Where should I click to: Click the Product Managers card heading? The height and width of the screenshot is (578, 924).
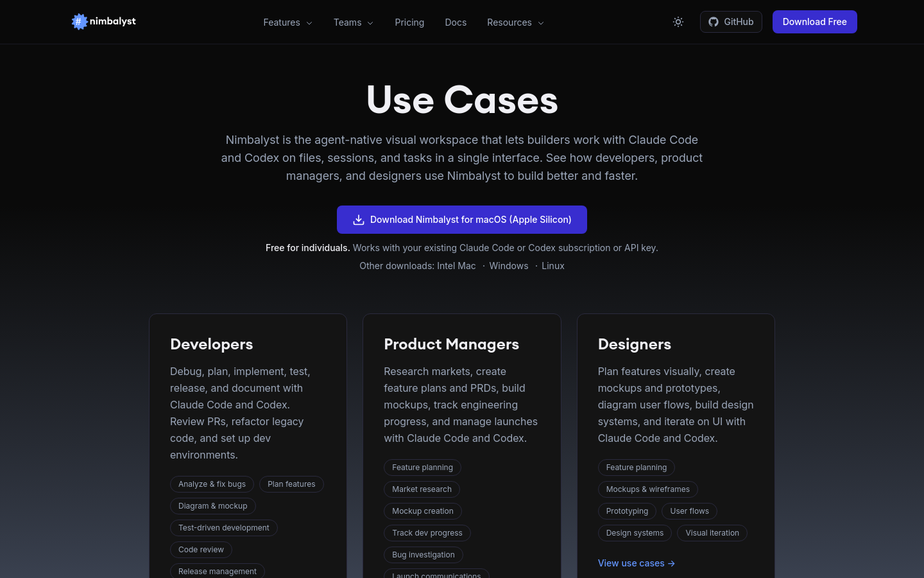(452, 344)
